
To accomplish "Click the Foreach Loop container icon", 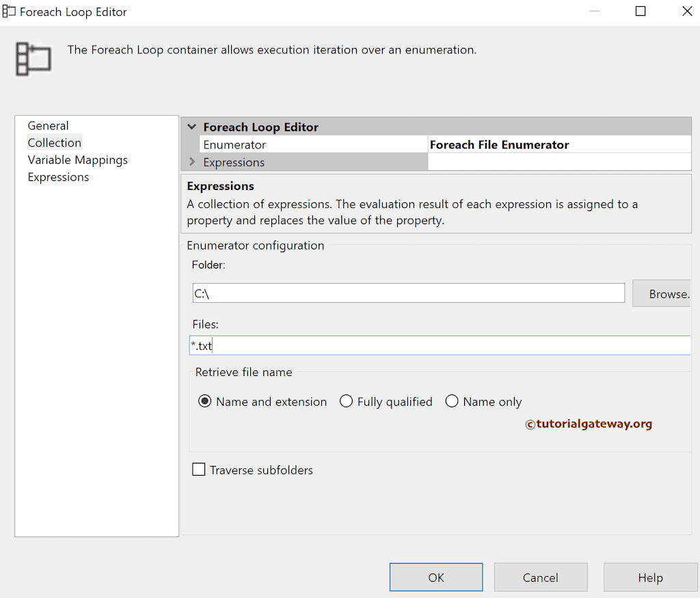I will (33, 59).
